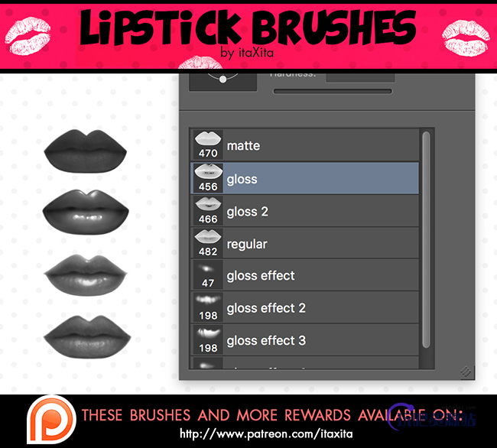Click the panel resize grip icon
This screenshot has width=497, height=448.
coord(466,372)
